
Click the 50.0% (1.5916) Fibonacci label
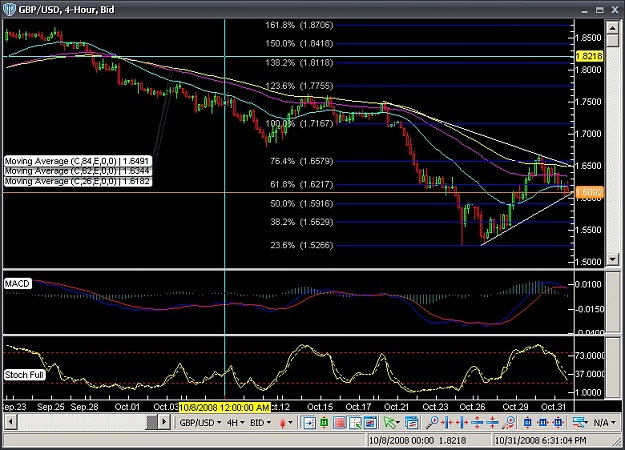pos(301,204)
